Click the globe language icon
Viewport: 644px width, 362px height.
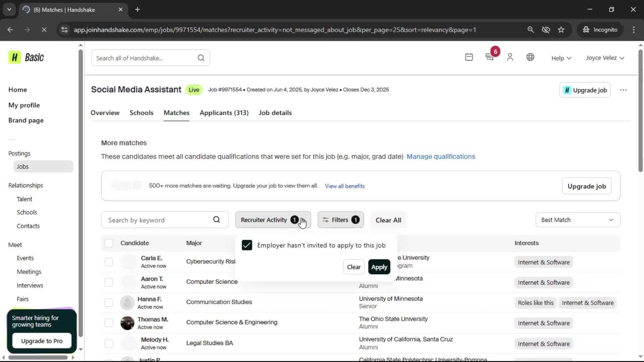coord(530,57)
